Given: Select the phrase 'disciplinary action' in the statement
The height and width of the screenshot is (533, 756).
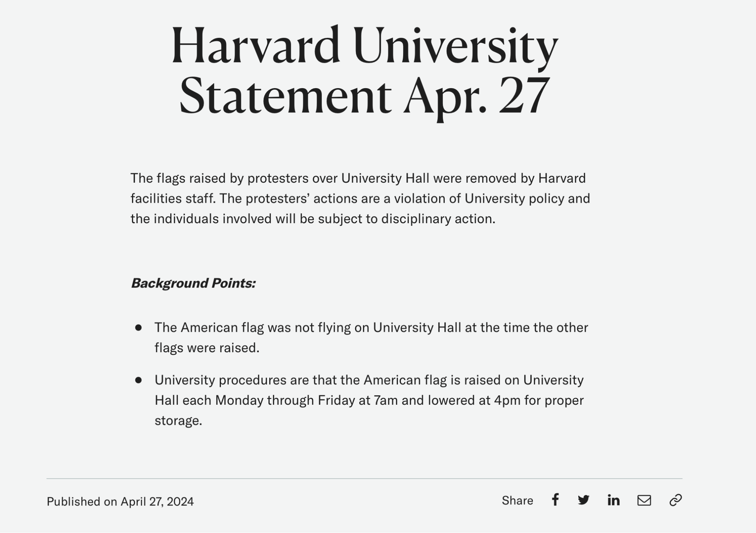Looking at the screenshot, I should pos(439,219).
